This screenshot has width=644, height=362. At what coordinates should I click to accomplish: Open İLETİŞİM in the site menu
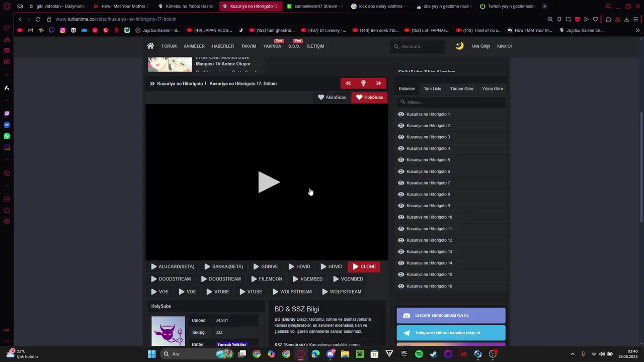pyautogui.click(x=315, y=46)
